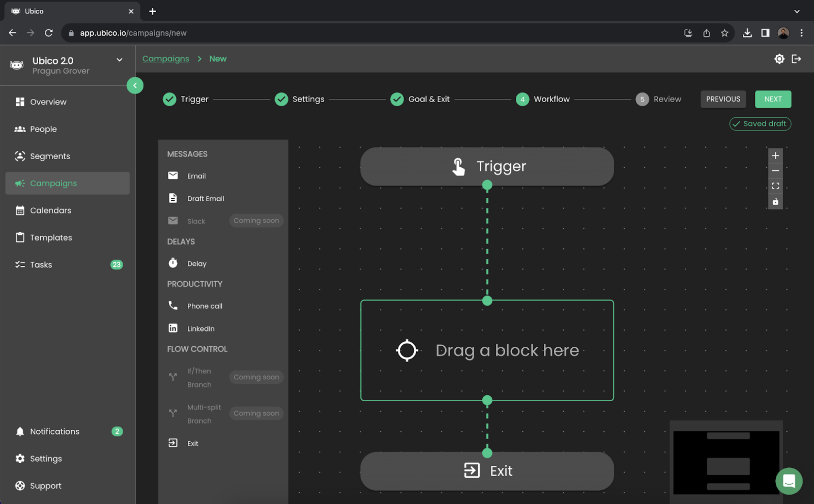
Task: Click the PREVIOUS button
Action: pyautogui.click(x=723, y=99)
